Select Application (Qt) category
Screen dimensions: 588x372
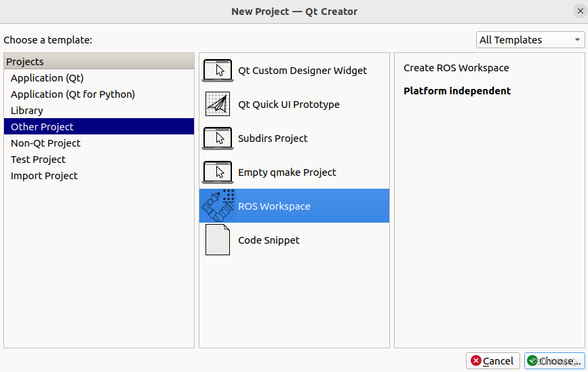[99, 77]
